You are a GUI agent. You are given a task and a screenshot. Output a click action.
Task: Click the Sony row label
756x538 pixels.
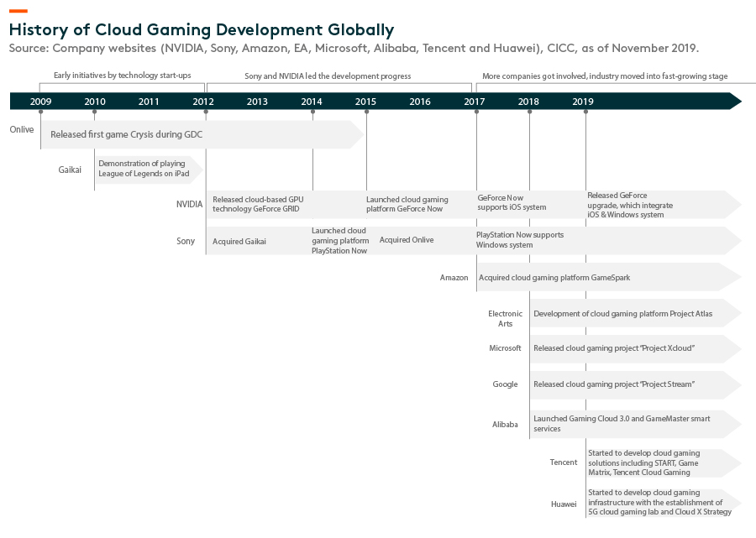pyautogui.click(x=186, y=241)
